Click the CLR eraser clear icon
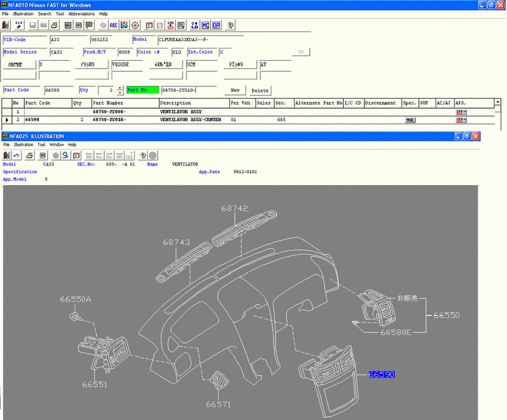 (x=19, y=25)
